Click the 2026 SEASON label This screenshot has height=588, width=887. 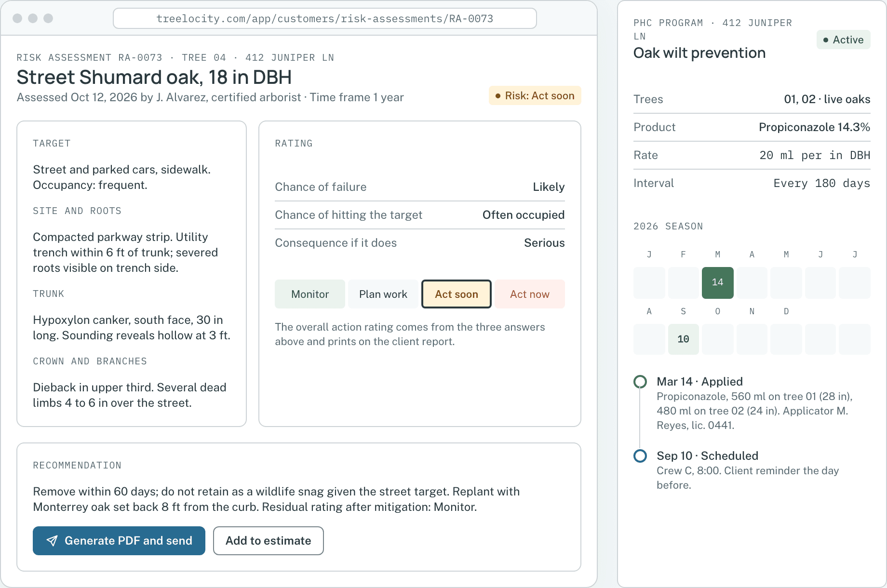(668, 227)
